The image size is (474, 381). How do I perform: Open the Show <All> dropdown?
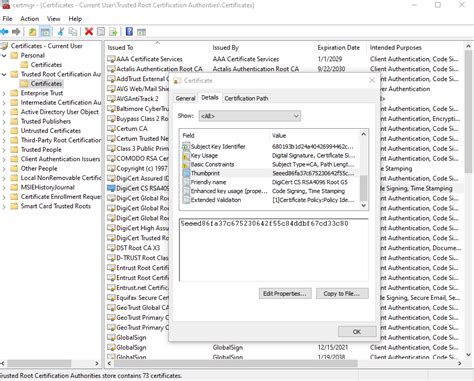coord(250,116)
